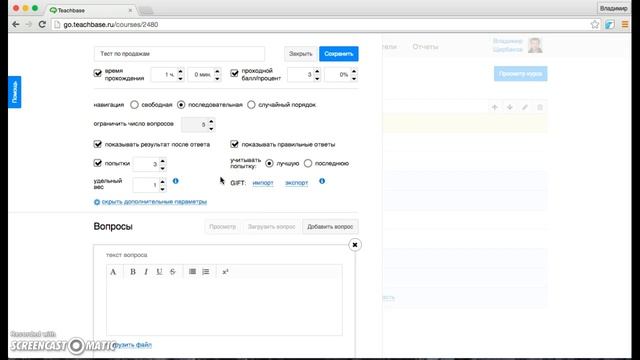Toggle показывать правильные ответы checkbox
This screenshot has height=360, width=640.
[234, 144]
